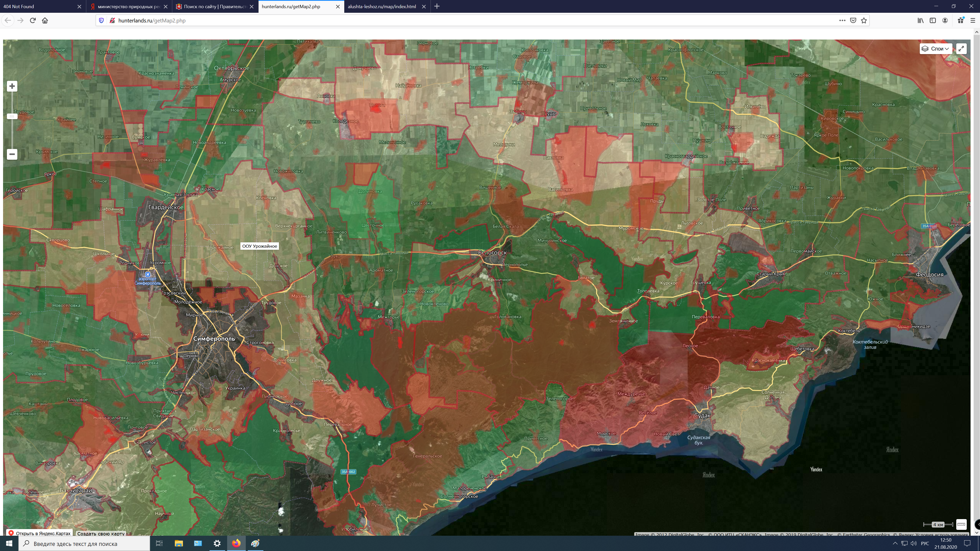Go to browser home page
The image size is (980, 551).
tap(45, 20)
